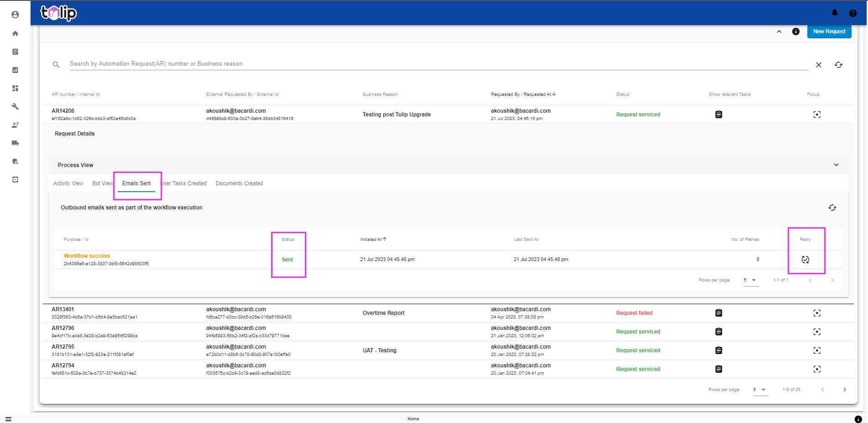Click the New Request button

[x=829, y=31]
